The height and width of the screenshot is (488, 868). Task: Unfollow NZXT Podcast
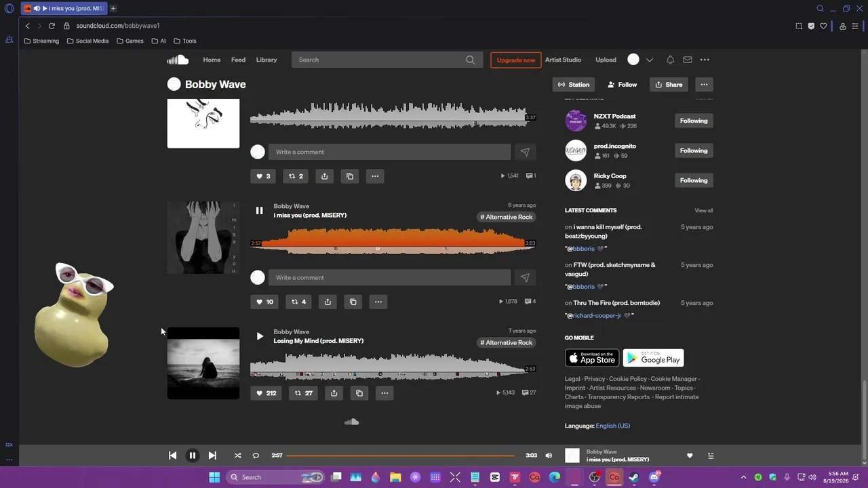(694, 121)
